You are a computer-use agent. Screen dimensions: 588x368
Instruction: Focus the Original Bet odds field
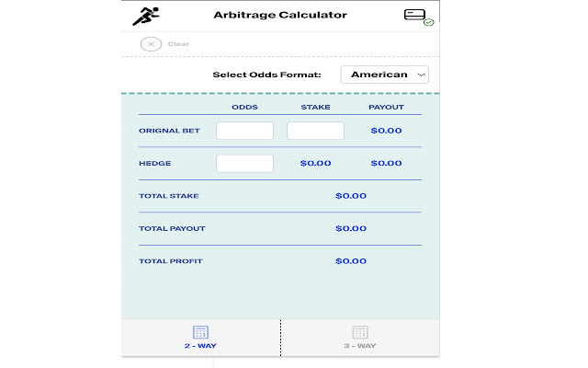(x=244, y=131)
